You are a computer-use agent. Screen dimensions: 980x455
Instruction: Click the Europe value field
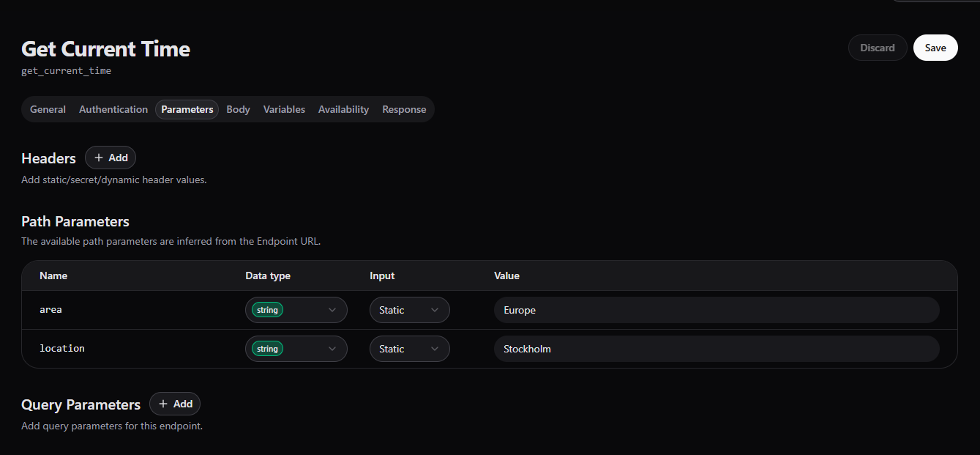(x=716, y=310)
